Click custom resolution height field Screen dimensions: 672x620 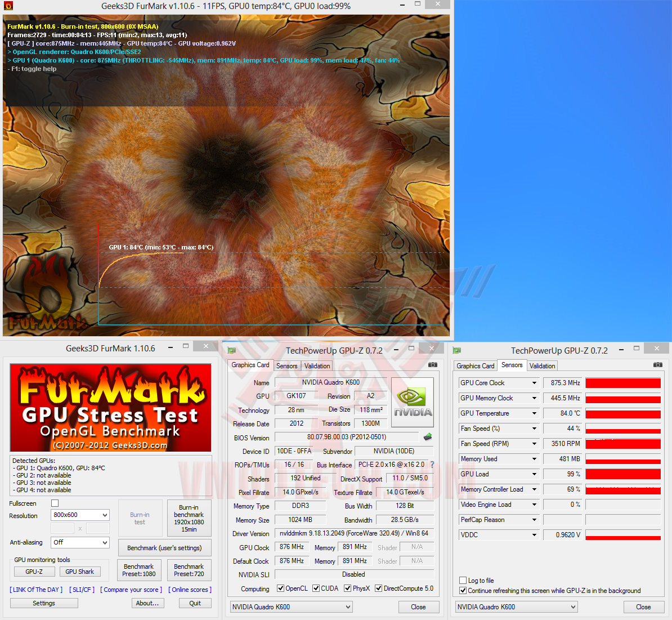pos(98,528)
